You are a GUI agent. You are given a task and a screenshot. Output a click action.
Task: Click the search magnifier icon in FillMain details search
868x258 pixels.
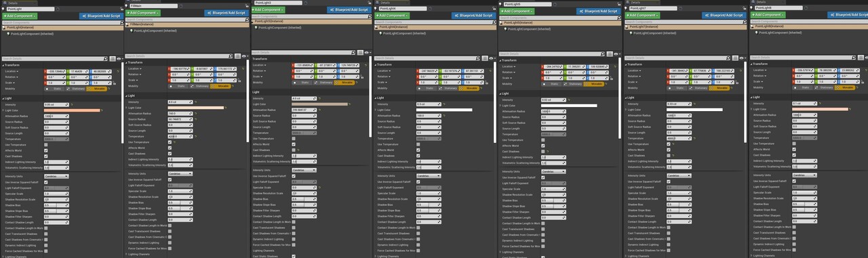(x=231, y=56)
